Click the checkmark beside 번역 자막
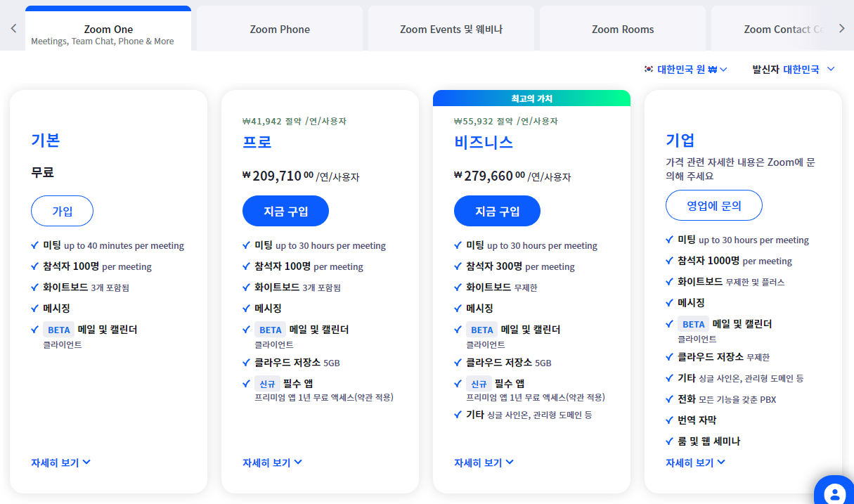 pos(670,420)
